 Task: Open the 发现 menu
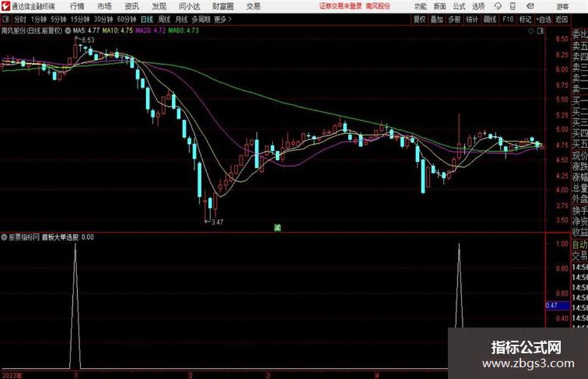(x=159, y=6)
